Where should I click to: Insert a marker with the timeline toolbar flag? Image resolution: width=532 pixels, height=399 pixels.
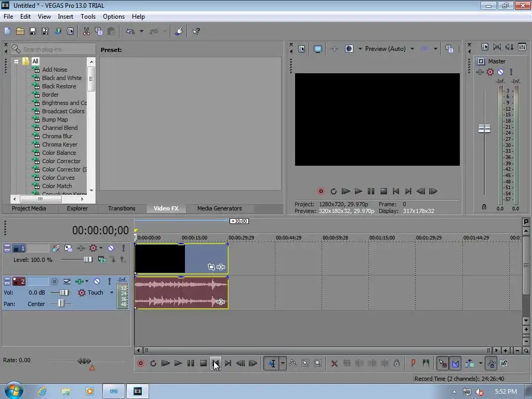pos(413,363)
